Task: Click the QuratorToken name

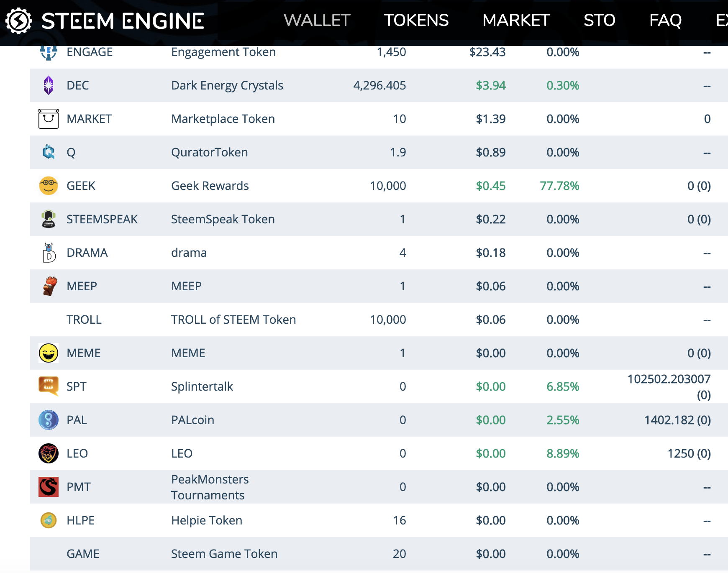Action: click(x=210, y=152)
